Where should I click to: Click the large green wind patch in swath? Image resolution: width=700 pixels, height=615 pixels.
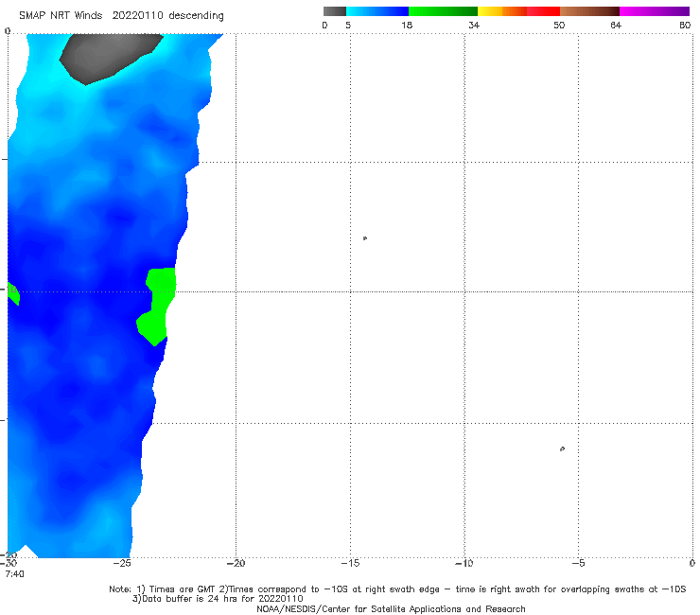coord(157,305)
